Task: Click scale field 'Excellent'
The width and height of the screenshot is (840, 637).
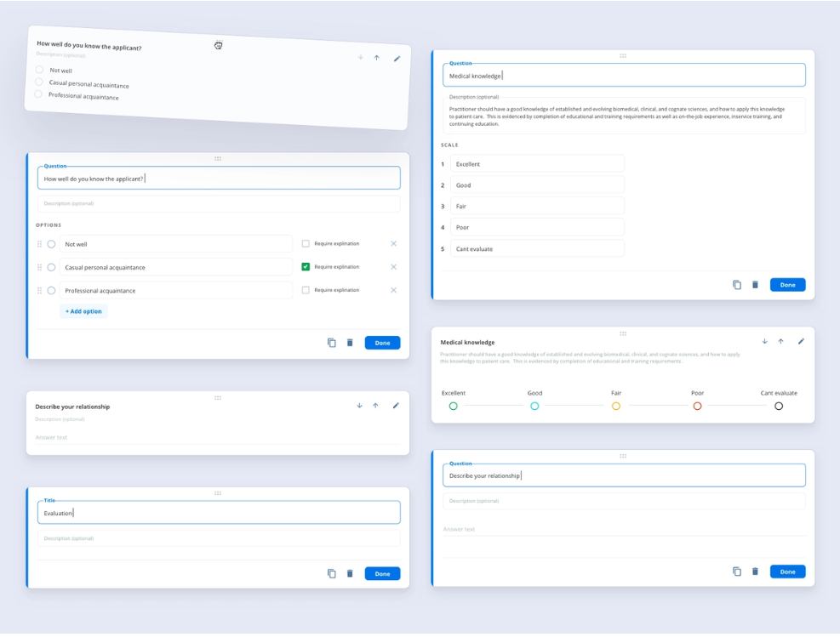Action: coord(537,164)
